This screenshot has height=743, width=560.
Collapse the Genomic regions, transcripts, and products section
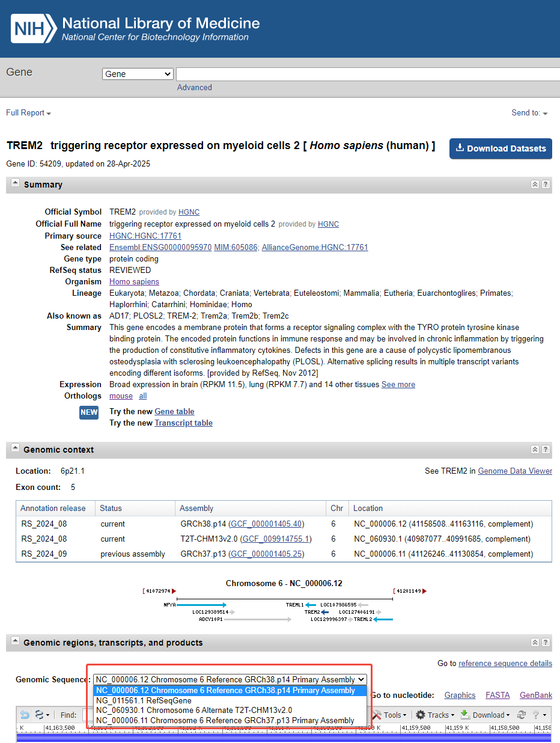point(15,641)
